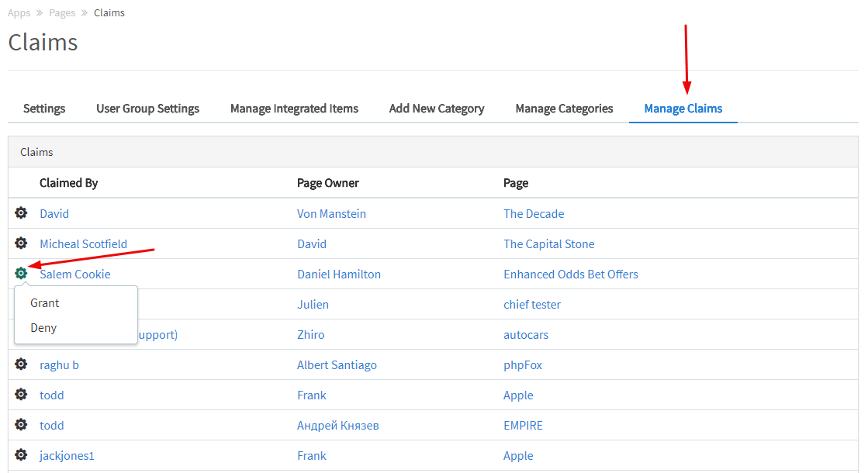Toggle the gear icon next to Salem Cookie
The image size is (868, 473).
click(x=21, y=274)
